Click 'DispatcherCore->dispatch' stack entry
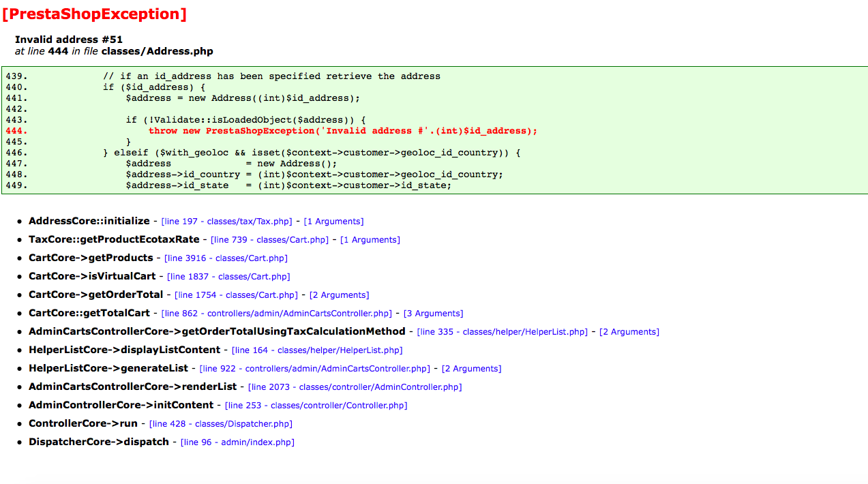This screenshot has height=484, width=868. pos(99,442)
